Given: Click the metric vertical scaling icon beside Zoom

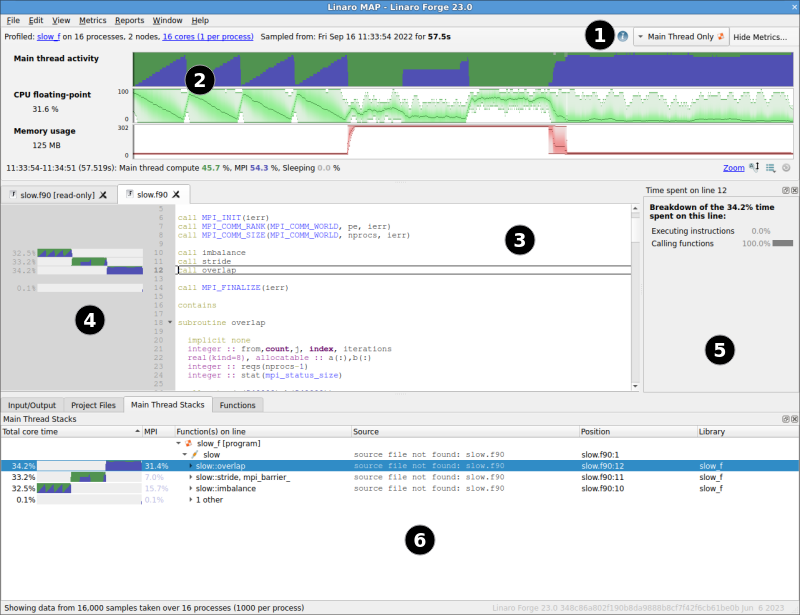Looking at the screenshot, I should [754, 167].
